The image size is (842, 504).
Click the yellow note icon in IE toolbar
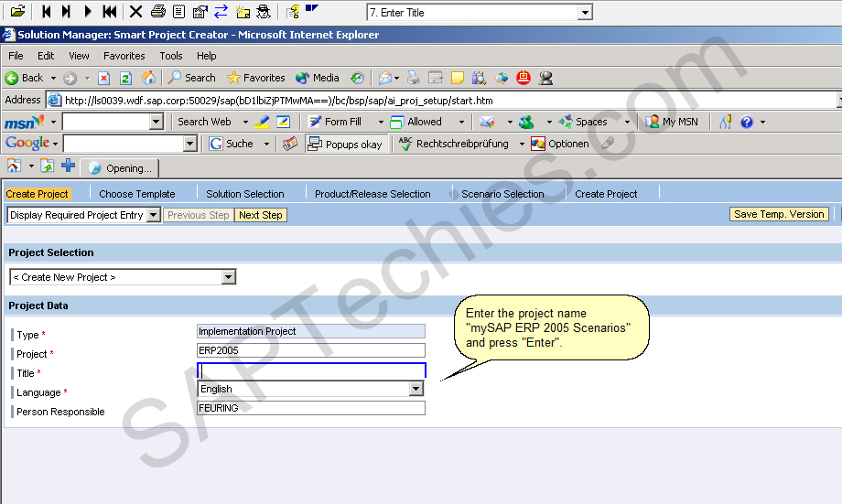point(457,79)
